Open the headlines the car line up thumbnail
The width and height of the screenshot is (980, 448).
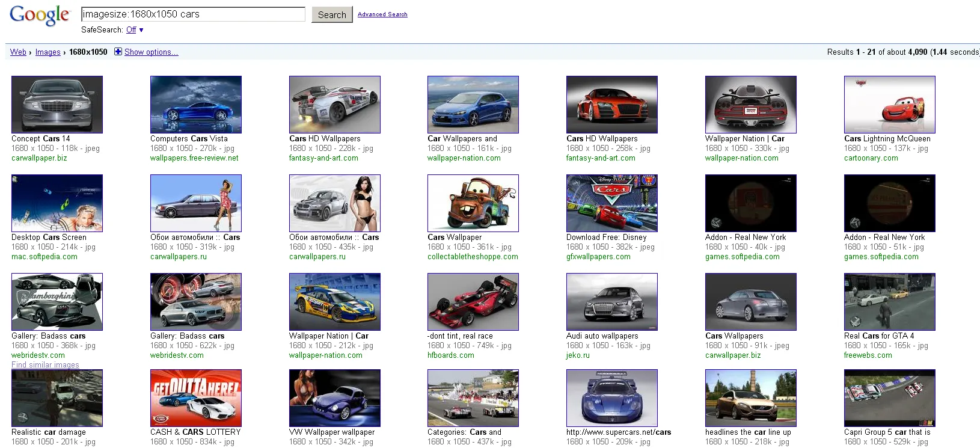click(751, 398)
